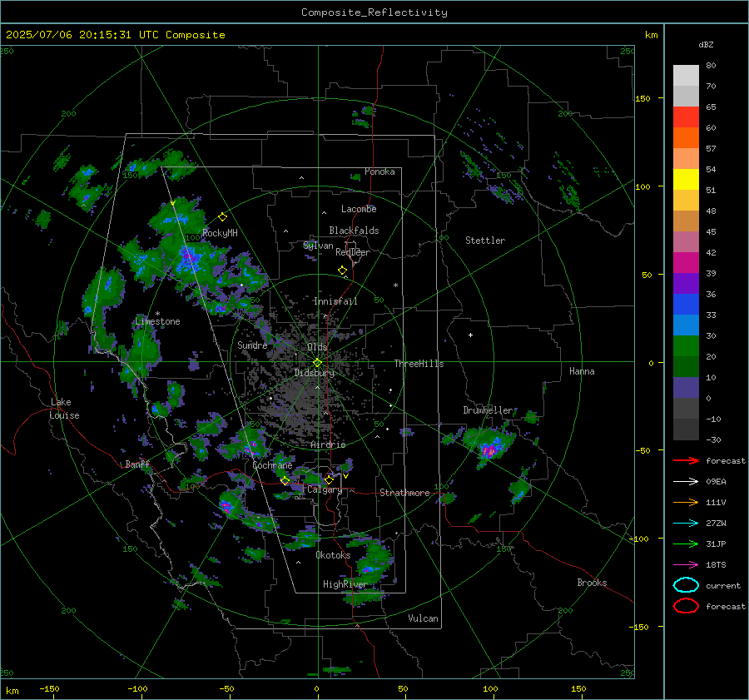This screenshot has height=700, width=749.
Task: Click the HighRiver city label
Action: (345, 584)
